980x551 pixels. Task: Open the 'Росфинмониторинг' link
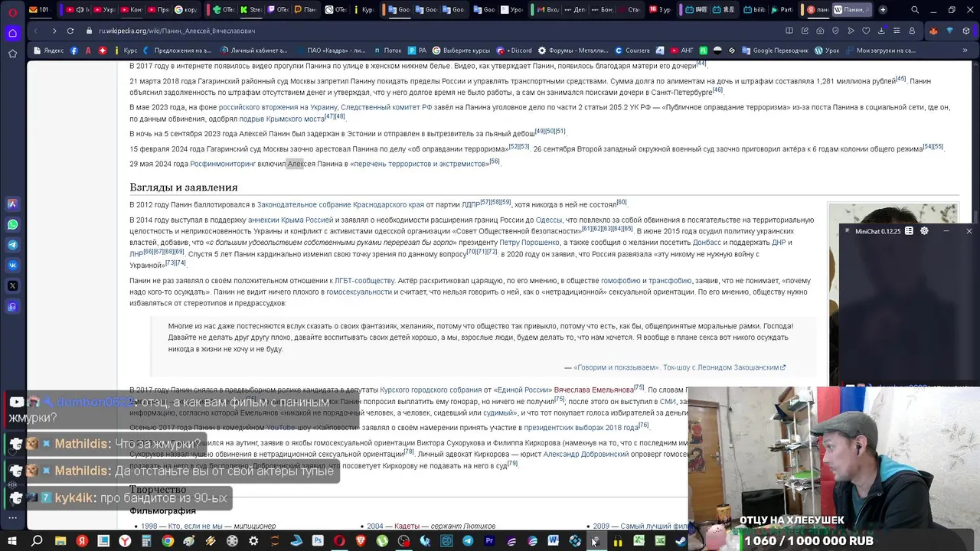pyautogui.click(x=223, y=164)
